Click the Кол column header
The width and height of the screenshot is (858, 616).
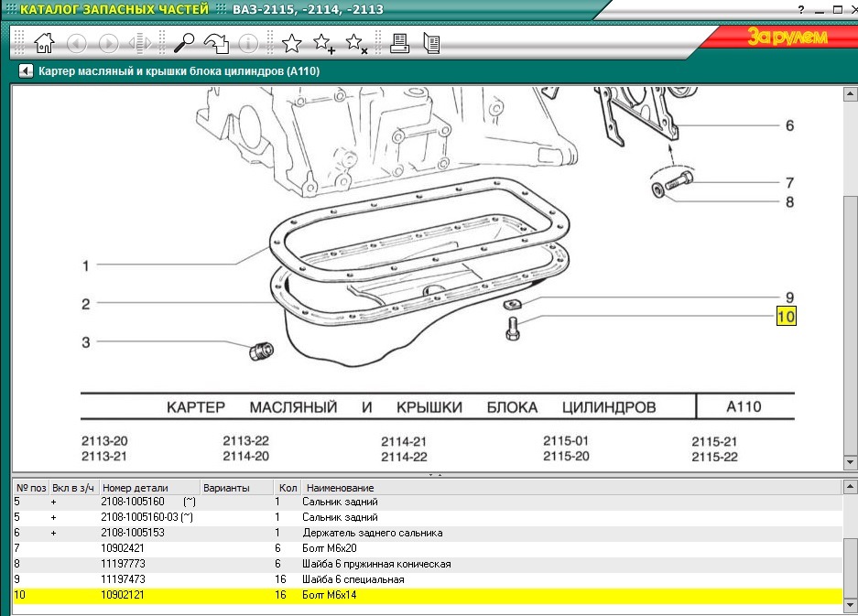288,488
